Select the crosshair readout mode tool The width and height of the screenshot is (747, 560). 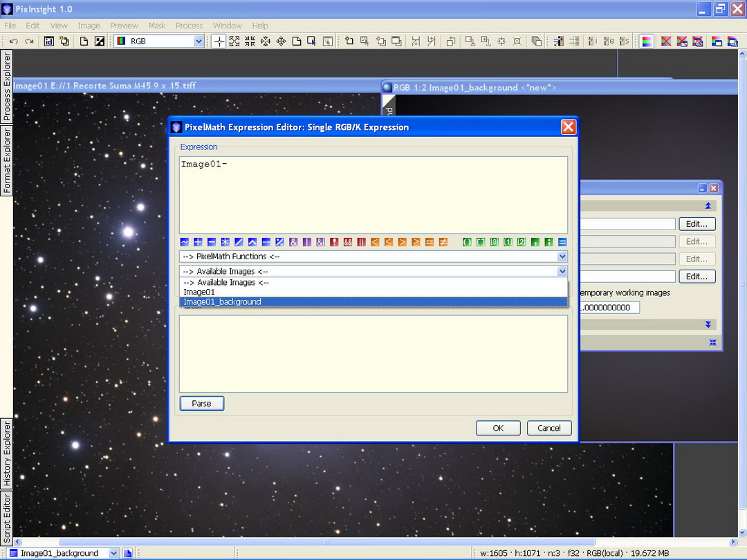[x=219, y=41]
